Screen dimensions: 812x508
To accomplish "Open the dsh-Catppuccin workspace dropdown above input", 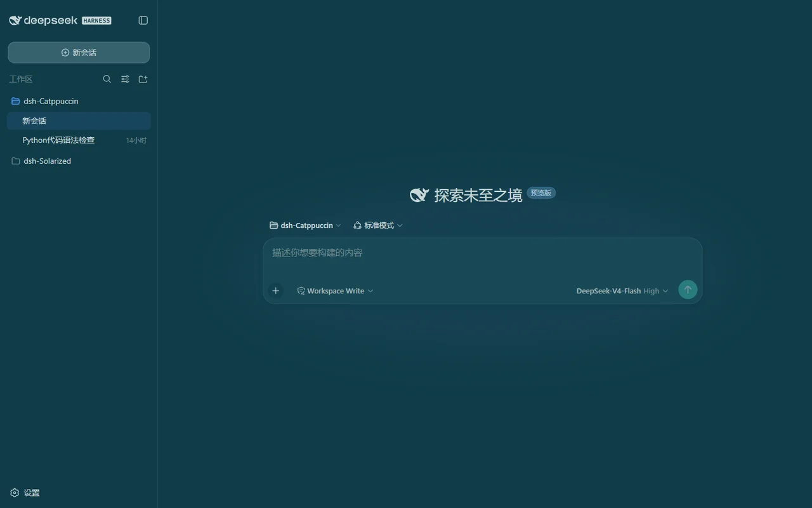I will pos(305,225).
